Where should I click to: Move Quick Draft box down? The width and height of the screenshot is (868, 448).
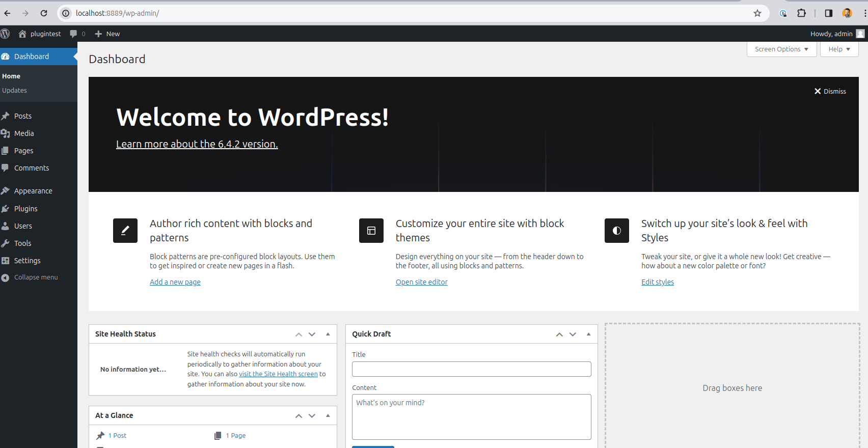(x=573, y=334)
